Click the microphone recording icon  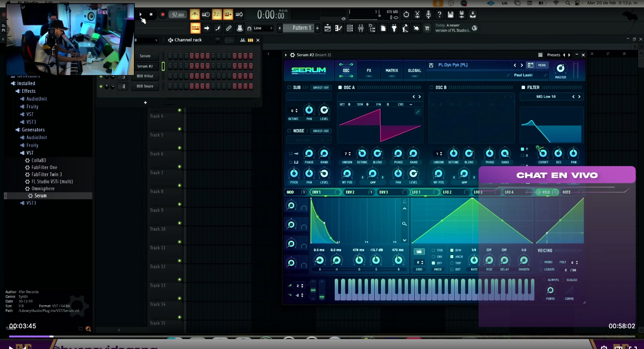pos(428,14)
